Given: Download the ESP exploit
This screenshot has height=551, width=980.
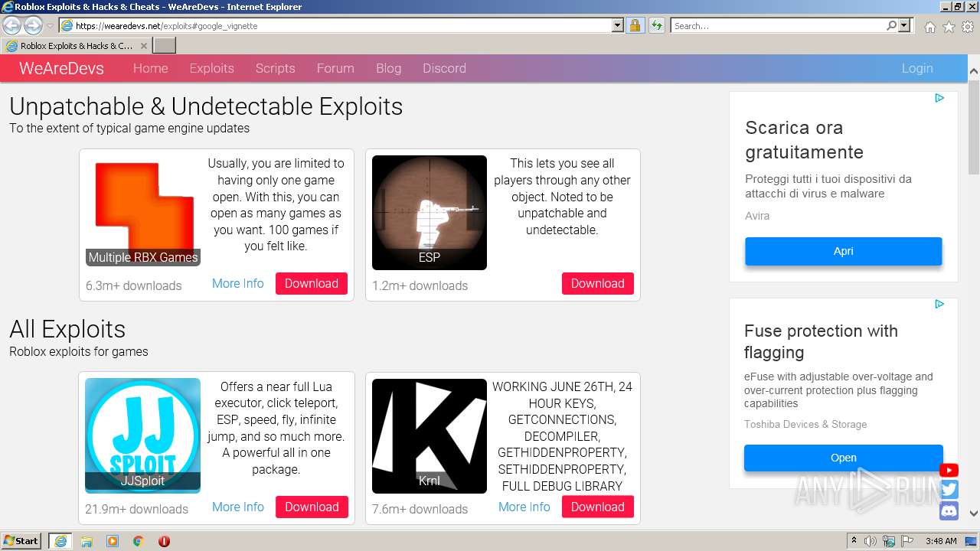Looking at the screenshot, I should click(x=598, y=283).
